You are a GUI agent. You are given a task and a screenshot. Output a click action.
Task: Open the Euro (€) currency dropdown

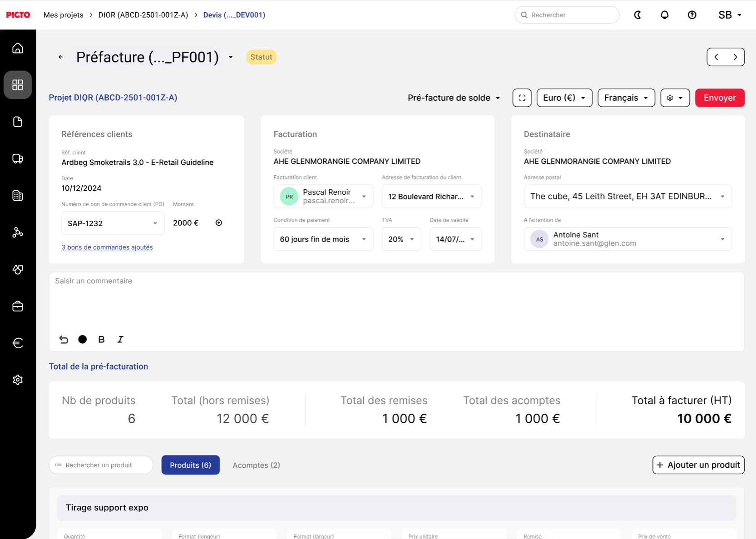(564, 98)
